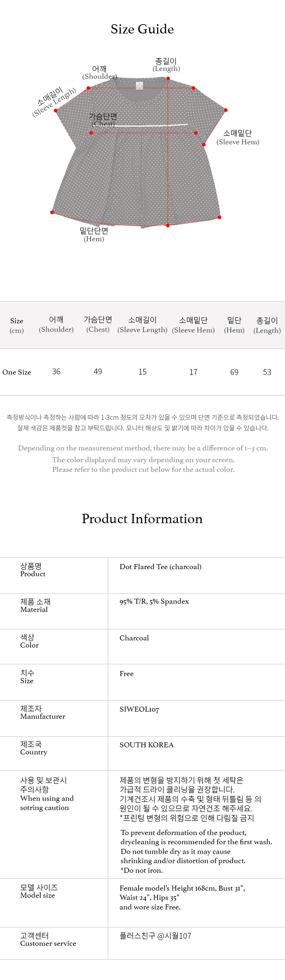Click the SIWEOL107 manufacturer name
The height and width of the screenshot is (980, 285).
coord(139,709)
